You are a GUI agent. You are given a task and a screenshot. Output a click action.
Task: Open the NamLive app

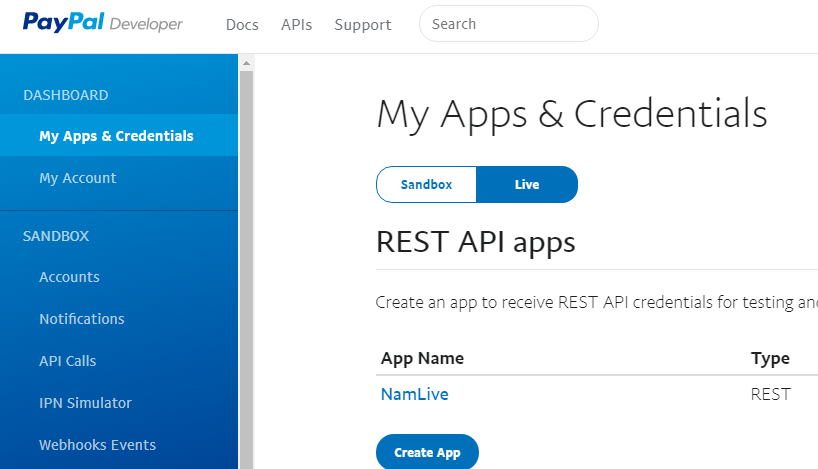415,394
